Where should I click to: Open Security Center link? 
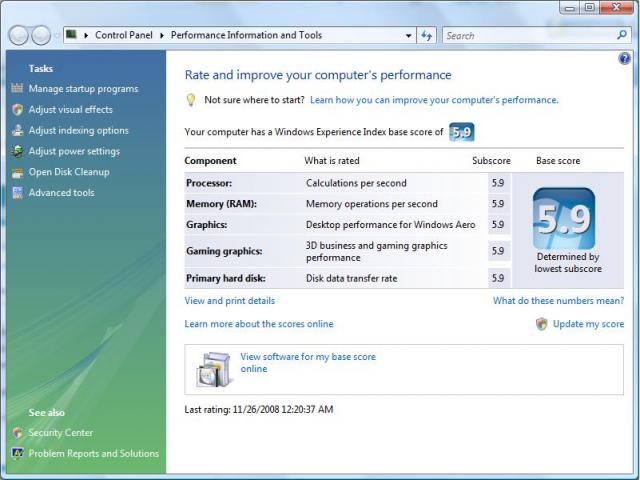click(60, 433)
